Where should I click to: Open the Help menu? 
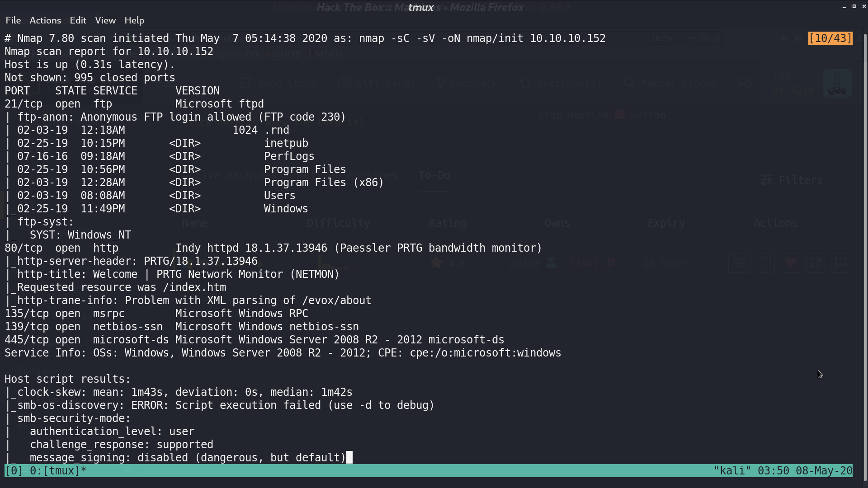pyautogui.click(x=134, y=20)
